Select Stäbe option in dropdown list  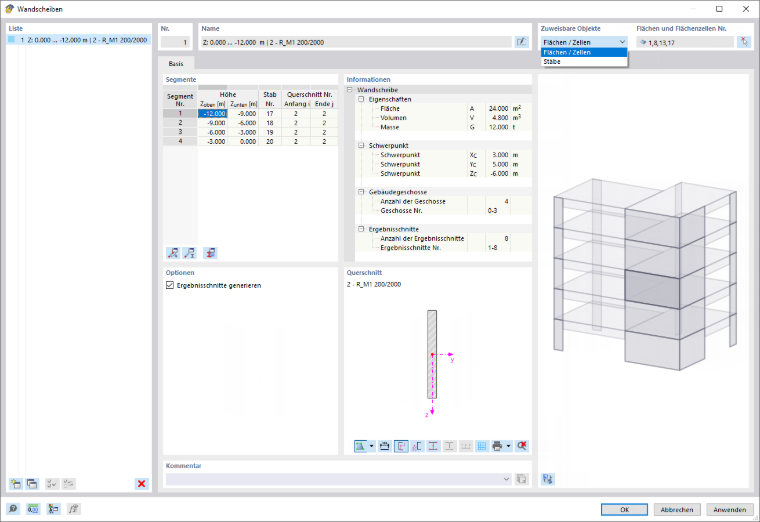pos(584,62)
